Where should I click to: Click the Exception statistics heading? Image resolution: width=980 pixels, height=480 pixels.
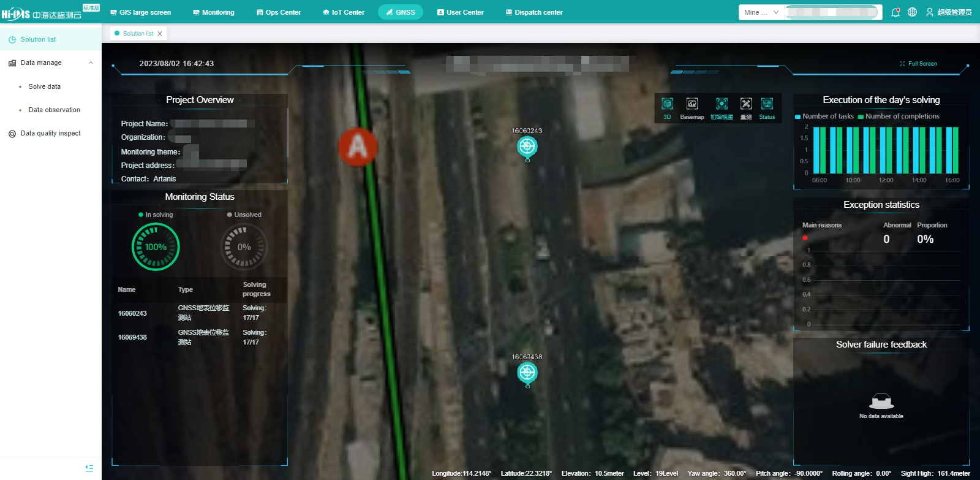(x=881, y=205)
